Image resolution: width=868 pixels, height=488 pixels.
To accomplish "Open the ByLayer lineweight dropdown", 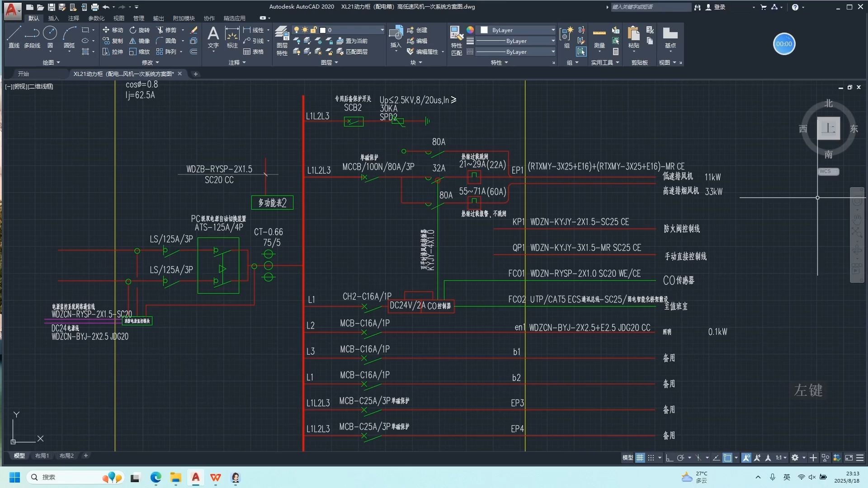I will click(515, 41).
